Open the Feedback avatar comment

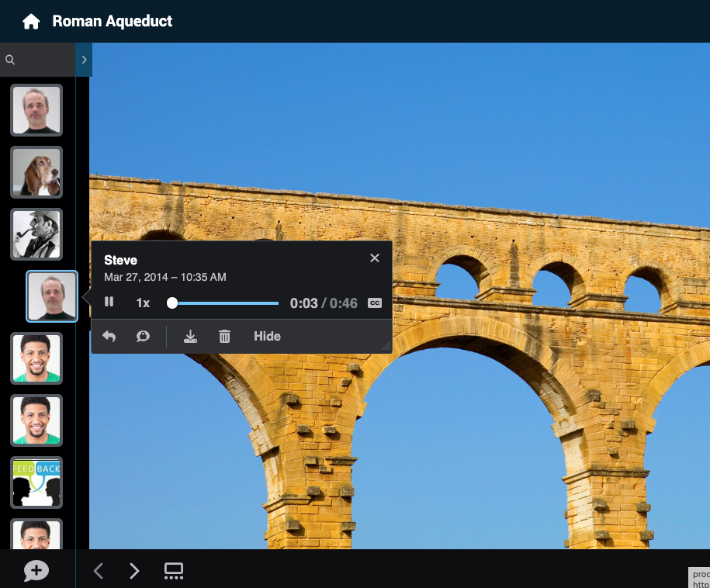[x=36, y=483]
